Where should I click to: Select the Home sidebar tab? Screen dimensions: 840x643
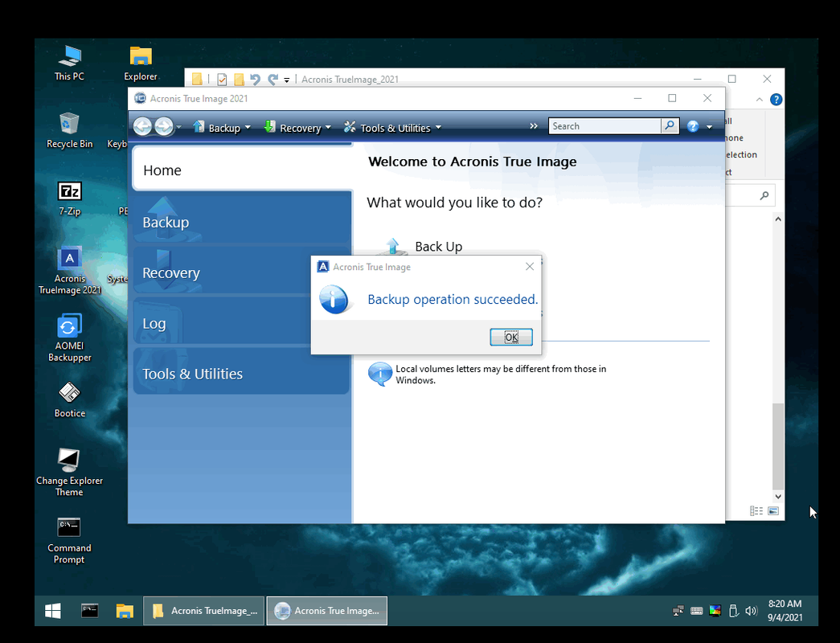[242, 170]
